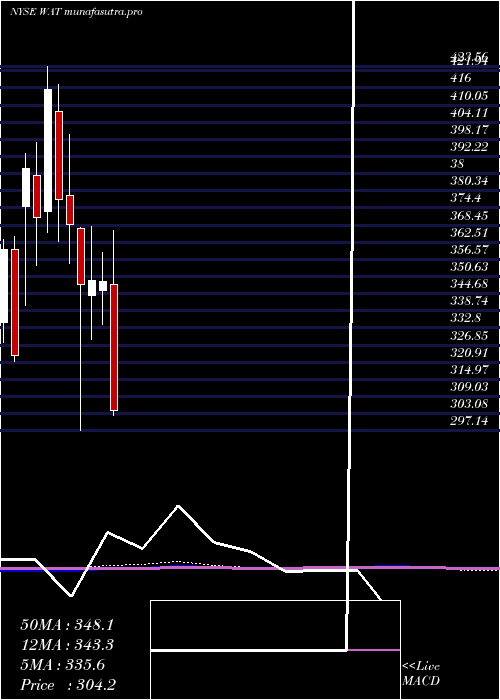This screenshot has width=500, height=700.
Task: Select the 350.63 price label
Action: point(469,267)
